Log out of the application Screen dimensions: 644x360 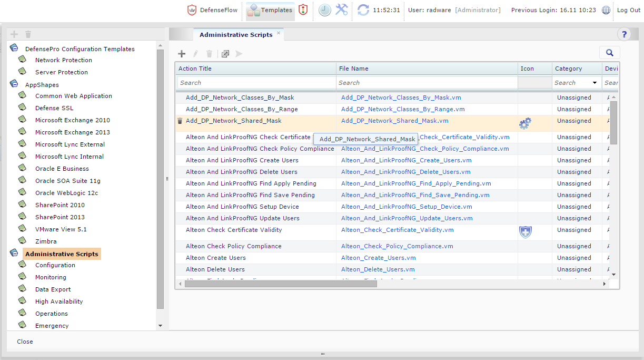click(x=628, y=9)
